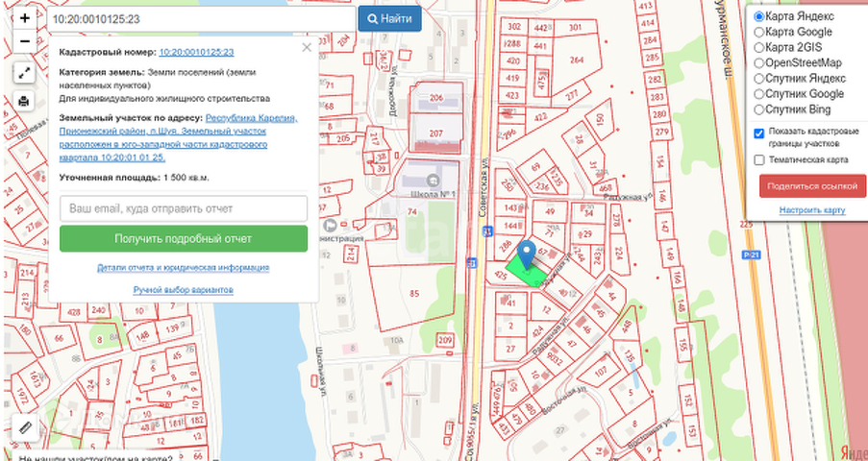Click parcel 425 next to green plot
868x461 pixels.
tap(501, 275)
